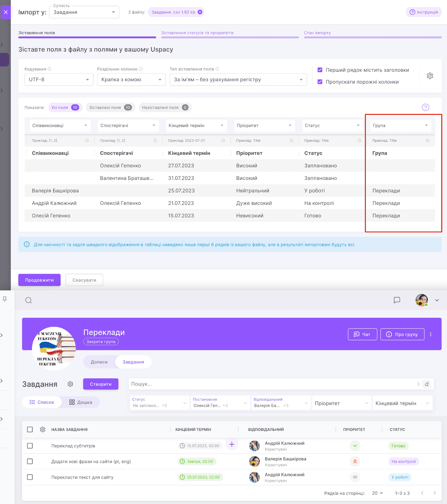Switch to Дошка board view
The width and height of the screenshot is (447, 504).
pos(81,402)
